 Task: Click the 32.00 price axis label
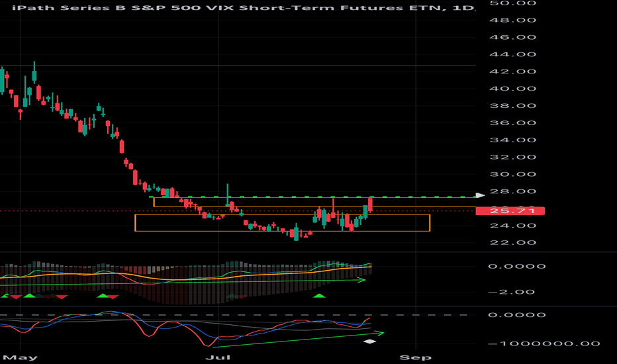(x=512, y=157)
